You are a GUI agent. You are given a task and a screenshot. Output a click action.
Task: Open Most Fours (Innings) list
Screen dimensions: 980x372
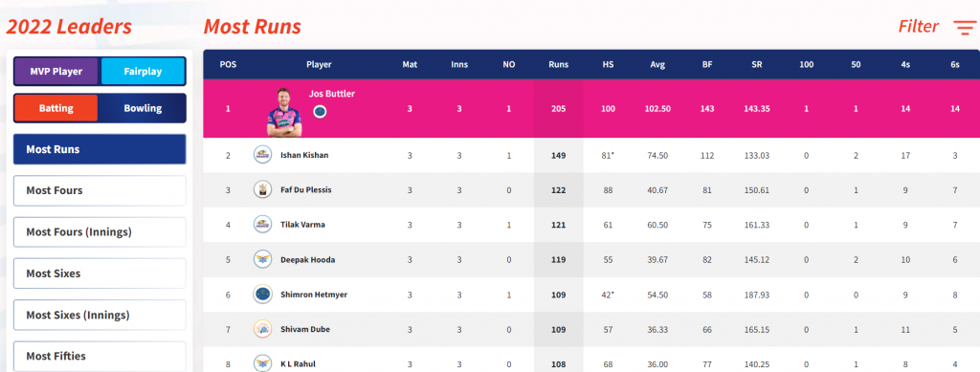point(100,232)
